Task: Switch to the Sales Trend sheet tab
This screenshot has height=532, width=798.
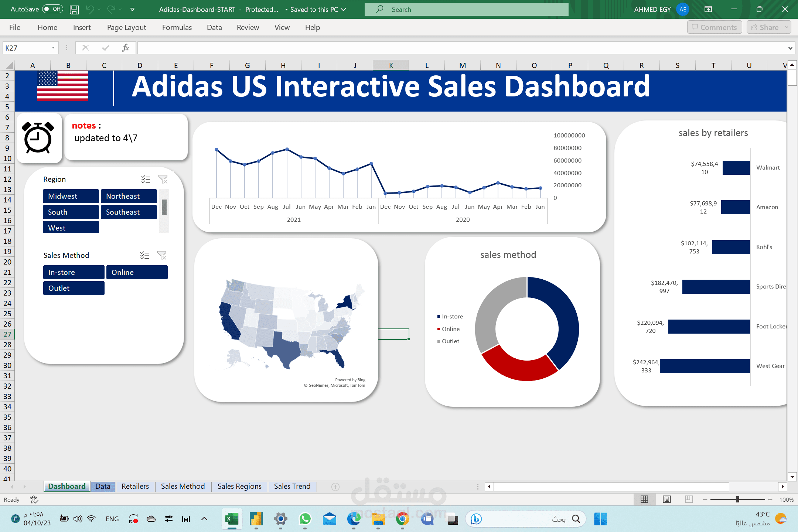Action: pos(292,487)
